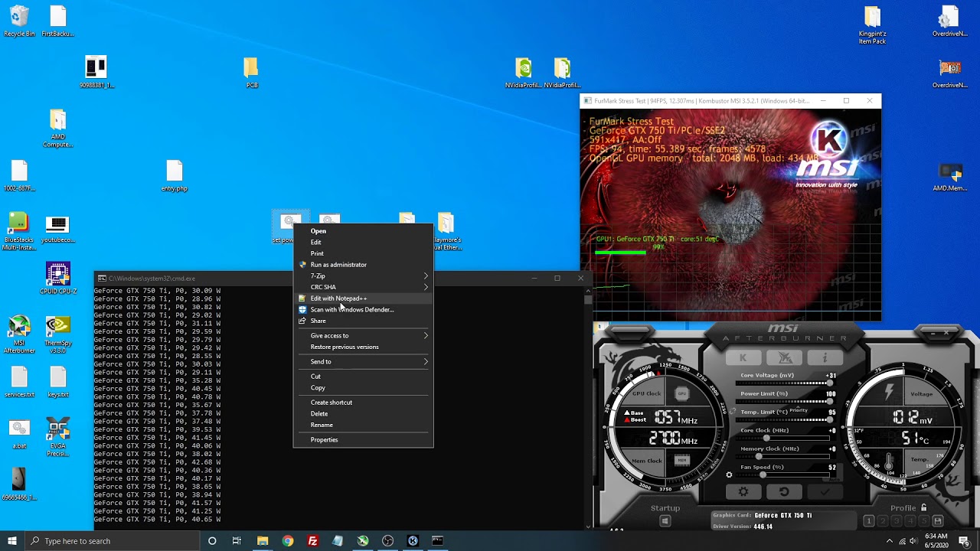Open Afterburner information button

[x=825, y=357]
